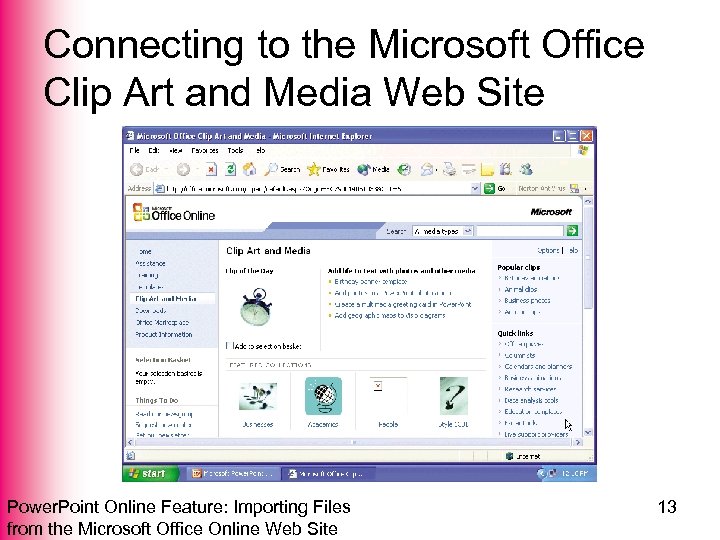Open the Academics globe collection thumbnail
Image resolution: width=720 pixels, height=540 pixels.
323,396
